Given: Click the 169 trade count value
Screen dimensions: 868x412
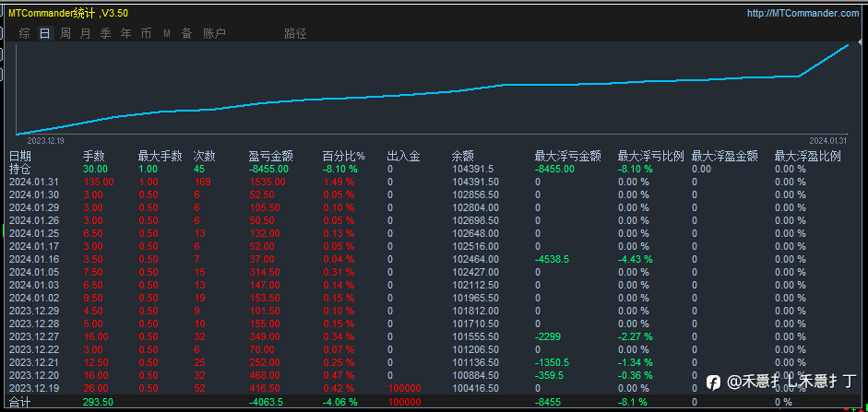Looking at the screenshot, I should (202, 182).
